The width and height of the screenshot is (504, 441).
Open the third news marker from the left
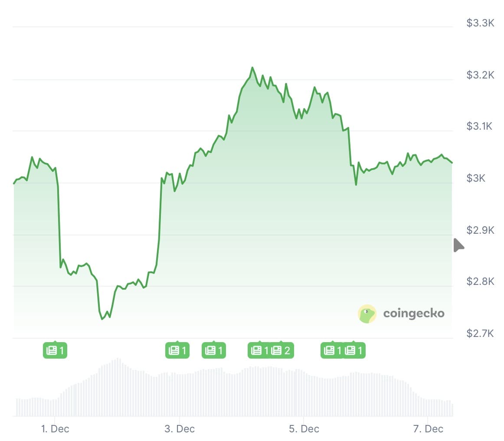[214, 350]
